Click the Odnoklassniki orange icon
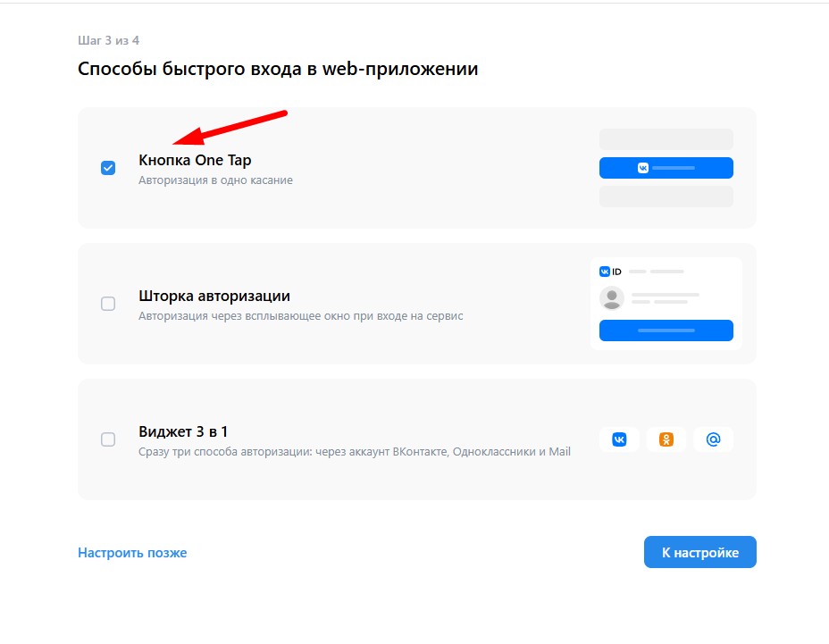 point(666,439)
